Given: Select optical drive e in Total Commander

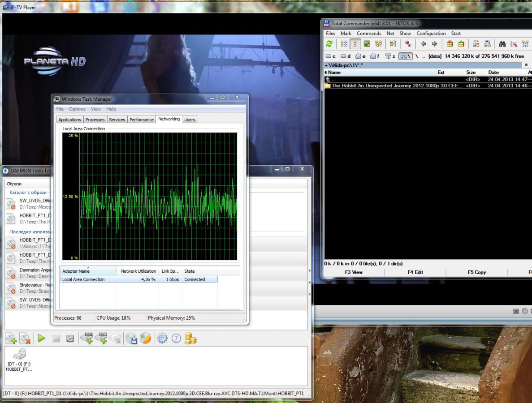Looking at the screenshot, I should [x=360, y=56].
